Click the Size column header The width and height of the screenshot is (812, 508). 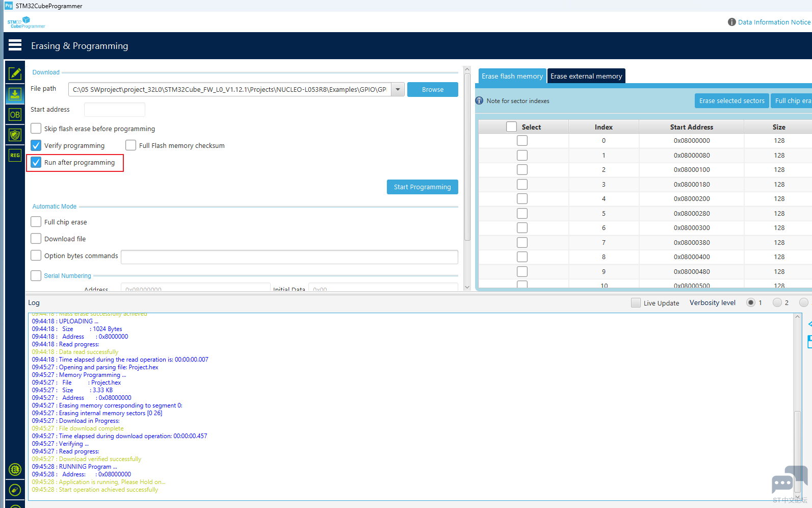778,127
